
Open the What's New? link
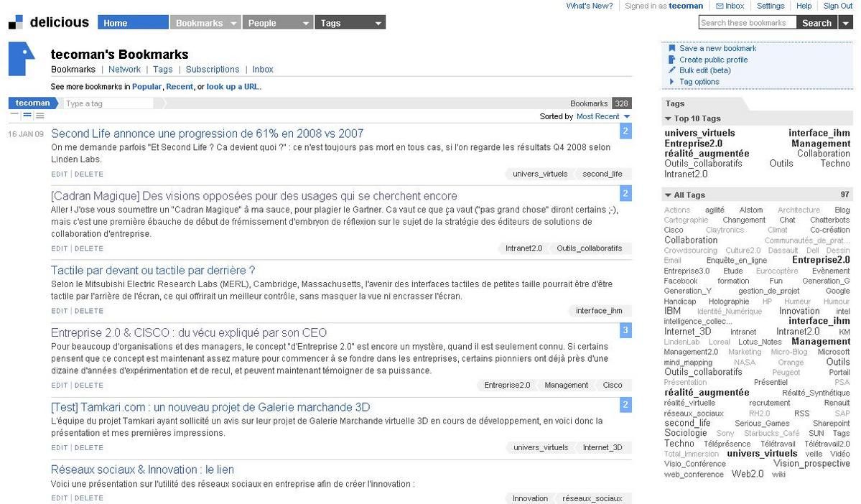click(x=589, y=6)
